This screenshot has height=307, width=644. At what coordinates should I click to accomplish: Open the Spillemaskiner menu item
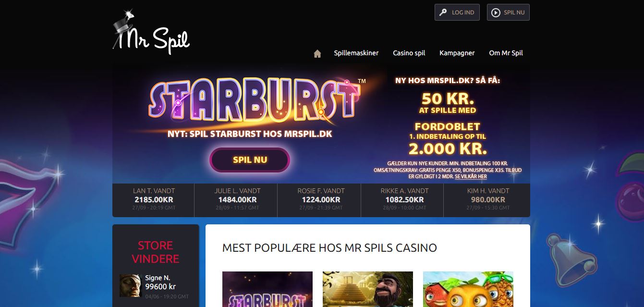356,53
